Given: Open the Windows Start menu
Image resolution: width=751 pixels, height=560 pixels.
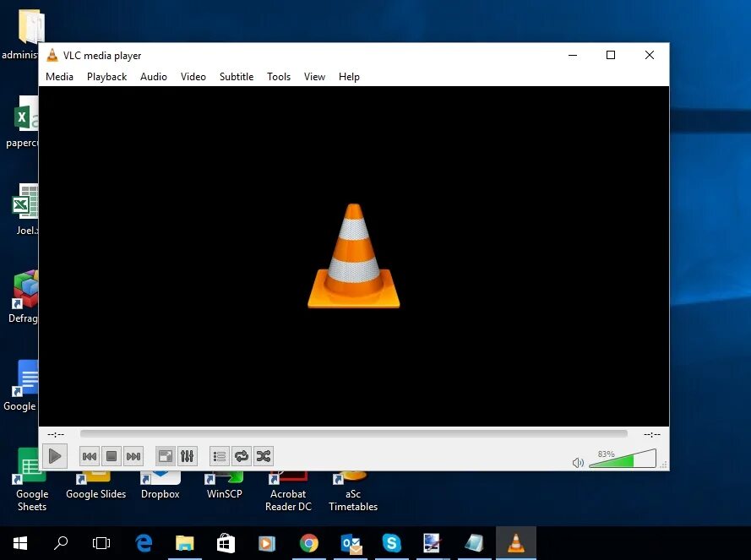Looking at the screenshot, I should (x=20, y=543).
